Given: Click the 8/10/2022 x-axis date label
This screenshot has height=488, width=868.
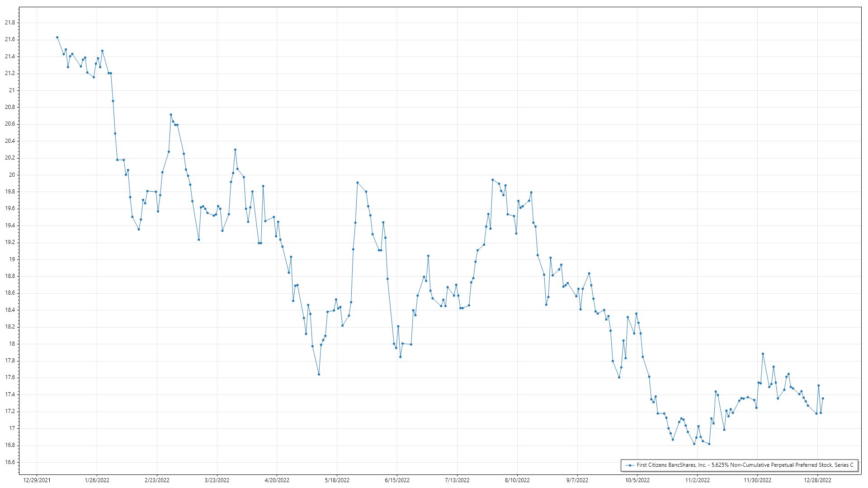Looking at the screenshot, I should pyautogui.click(x=517, y=480).
